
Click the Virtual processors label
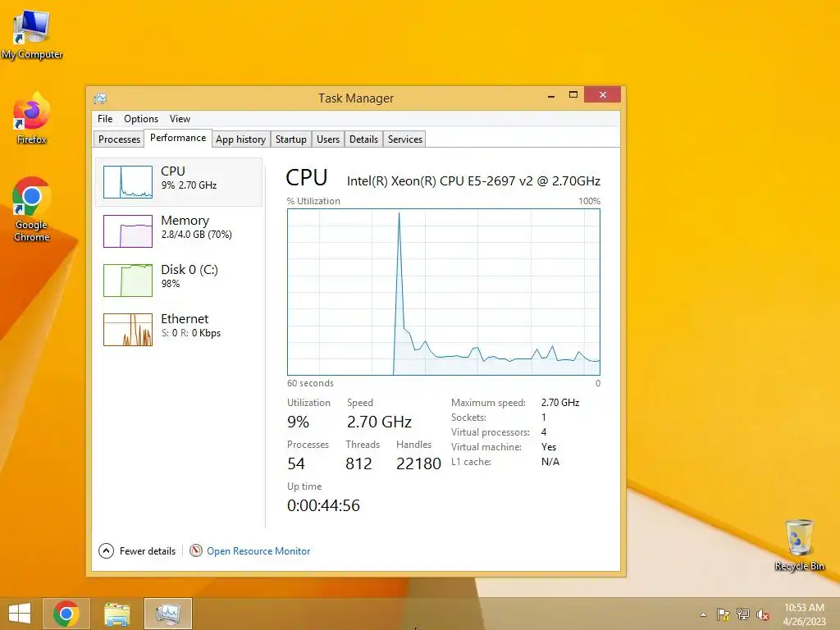pyautogui.click(x=491, y=432)
